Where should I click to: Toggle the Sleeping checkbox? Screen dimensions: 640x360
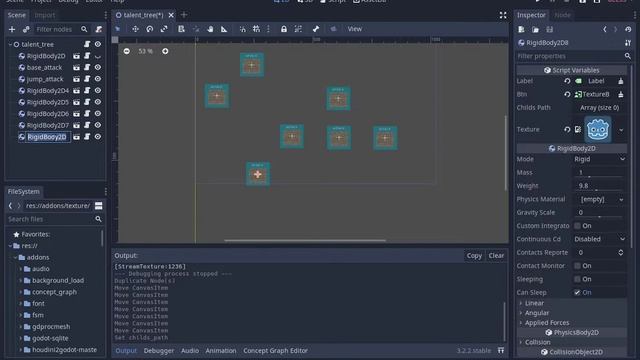click(577, 279)
